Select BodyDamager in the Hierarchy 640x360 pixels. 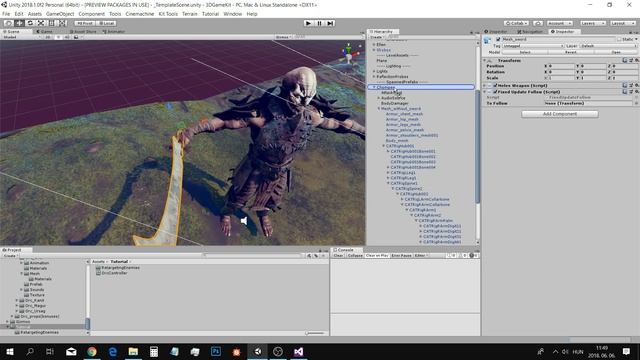tap(395, 103)
